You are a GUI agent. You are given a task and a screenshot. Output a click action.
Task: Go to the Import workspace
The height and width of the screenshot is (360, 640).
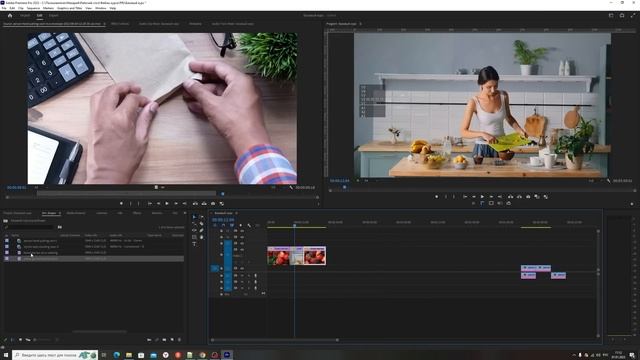[x=25, y=16]
